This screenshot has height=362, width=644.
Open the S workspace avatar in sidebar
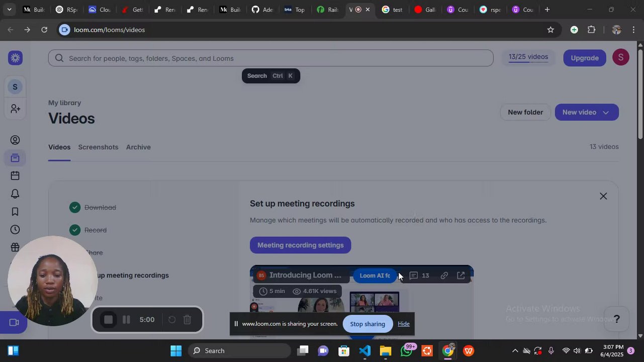coord(15,87)
